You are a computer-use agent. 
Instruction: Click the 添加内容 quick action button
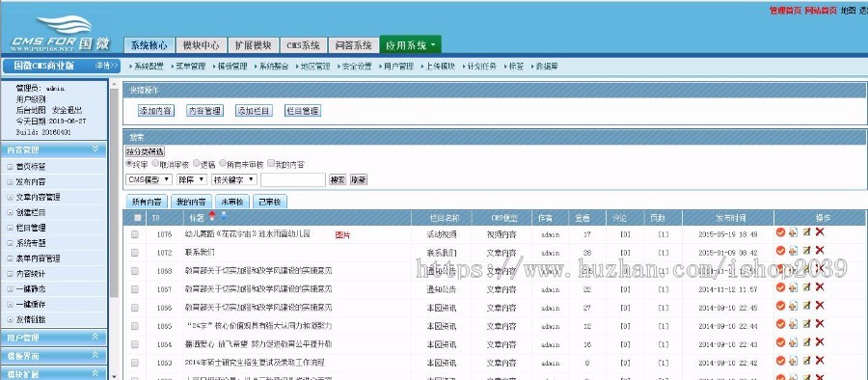click(155, 111)
